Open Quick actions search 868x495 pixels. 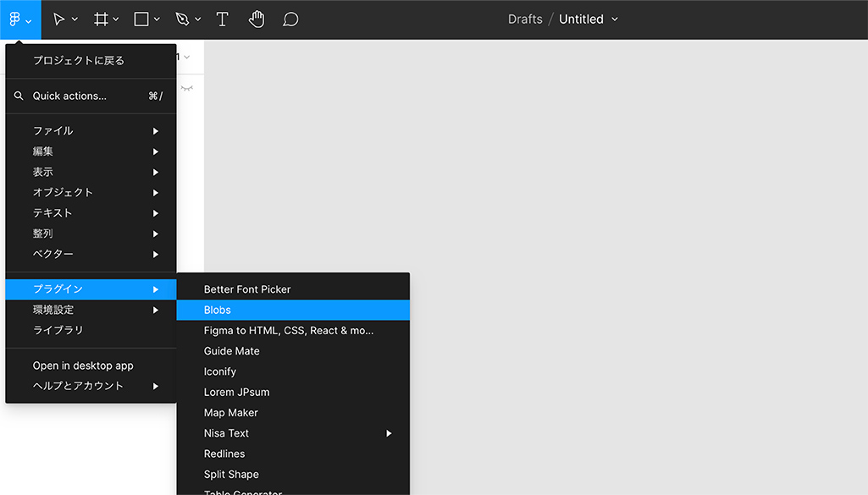[91, 96]
